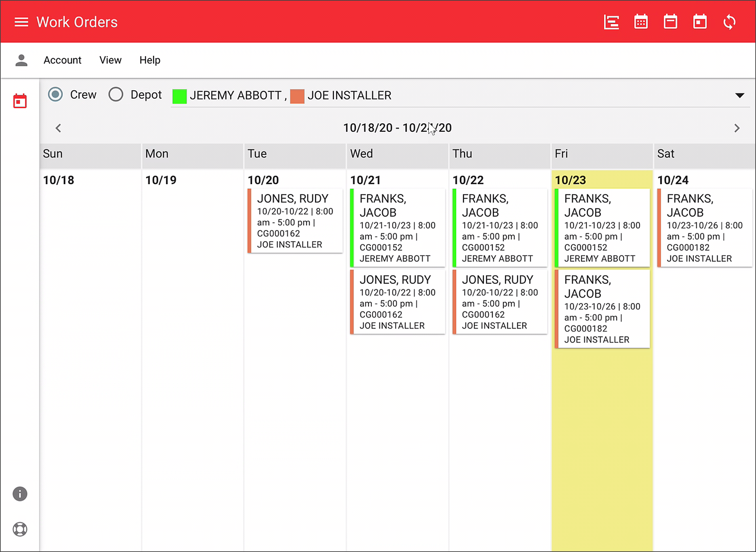Select the red calendar icon in left sidebar
This screenshot has height=552, width=756.
(20, 101)
